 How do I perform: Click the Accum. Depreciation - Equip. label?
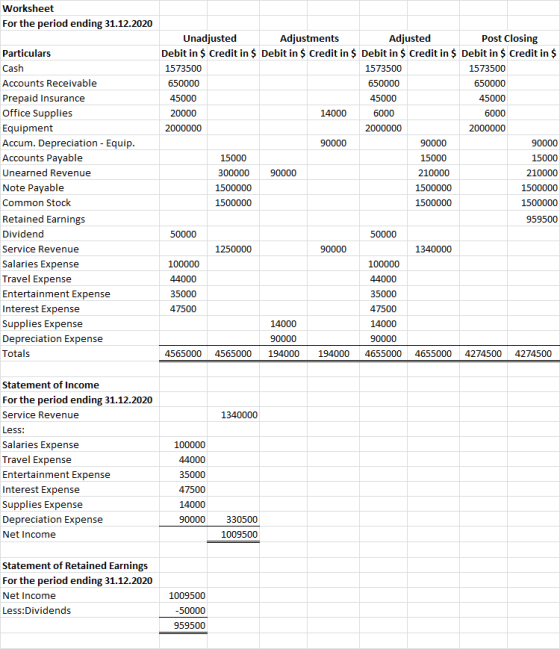pyautogui.click(x=69, y=143)
